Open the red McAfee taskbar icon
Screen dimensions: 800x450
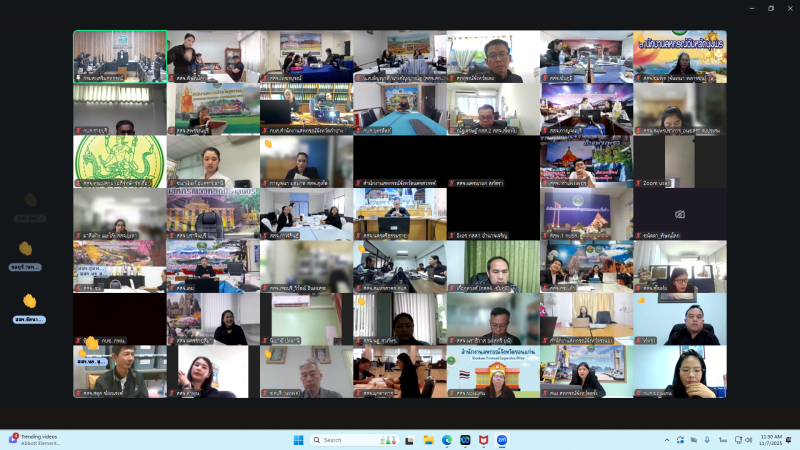[484, 440]
